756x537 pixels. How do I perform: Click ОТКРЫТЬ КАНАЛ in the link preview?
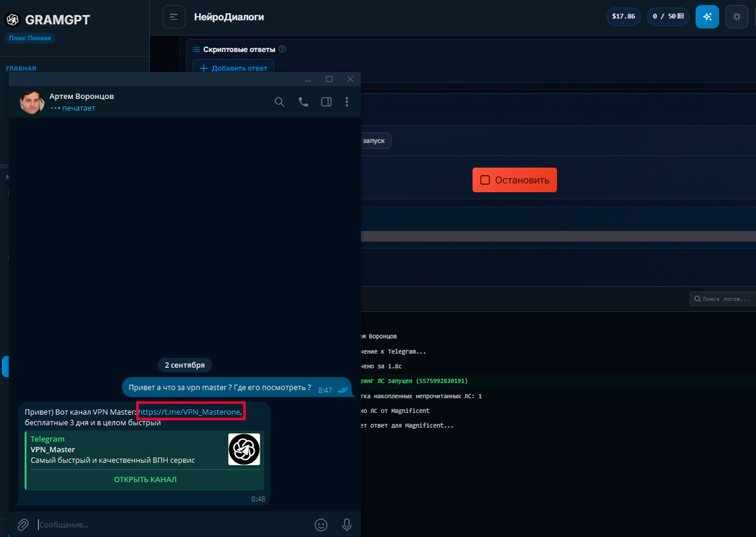click(x=145, y=479)
